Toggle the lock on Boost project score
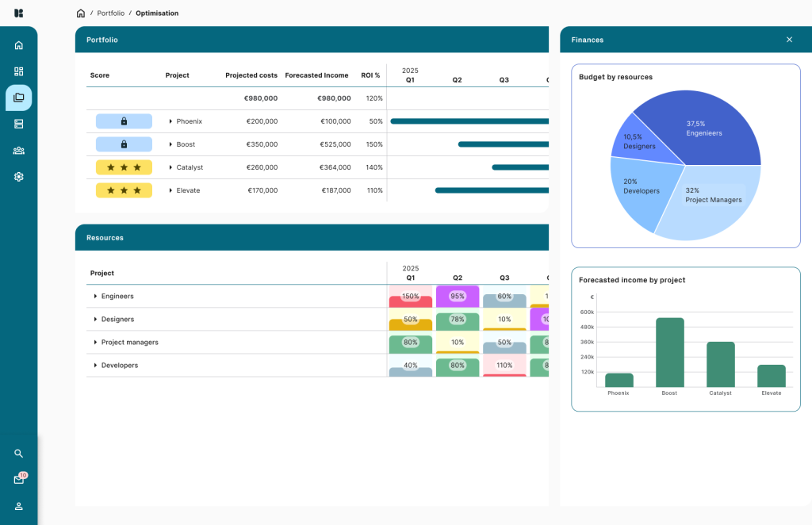The height and width of the screenshot is (525, 812). coord(124,144)
